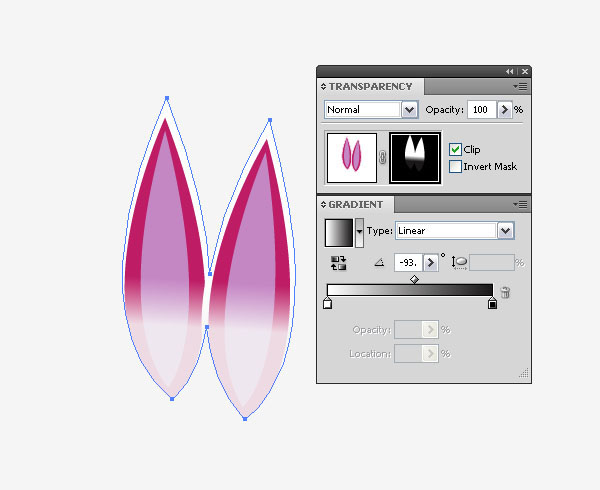Switch to the Transparency panel tab
The image size is (600, 490).
click(x=370, y=86)
